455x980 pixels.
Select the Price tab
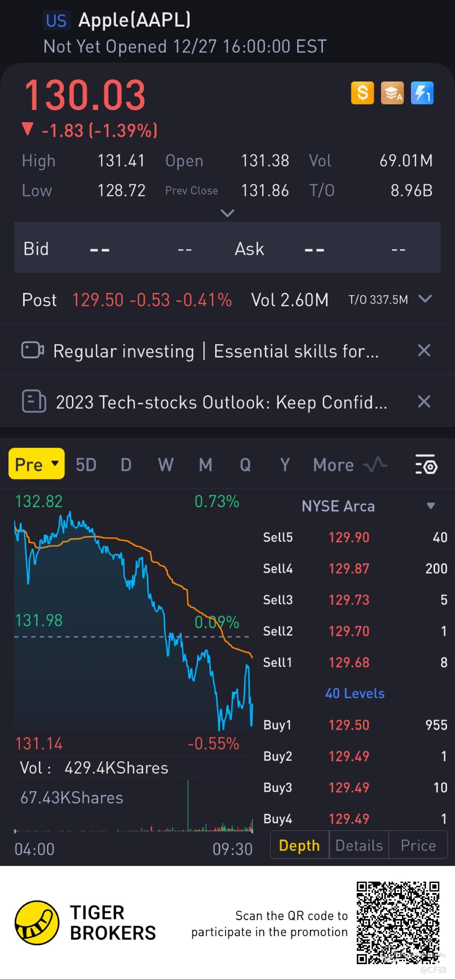pos(418,845)
